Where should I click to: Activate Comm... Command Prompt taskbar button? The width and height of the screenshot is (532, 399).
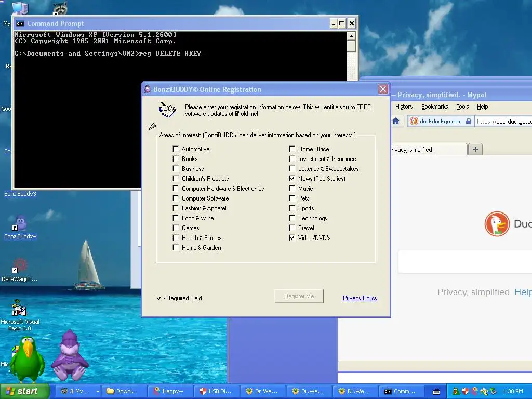402,391
